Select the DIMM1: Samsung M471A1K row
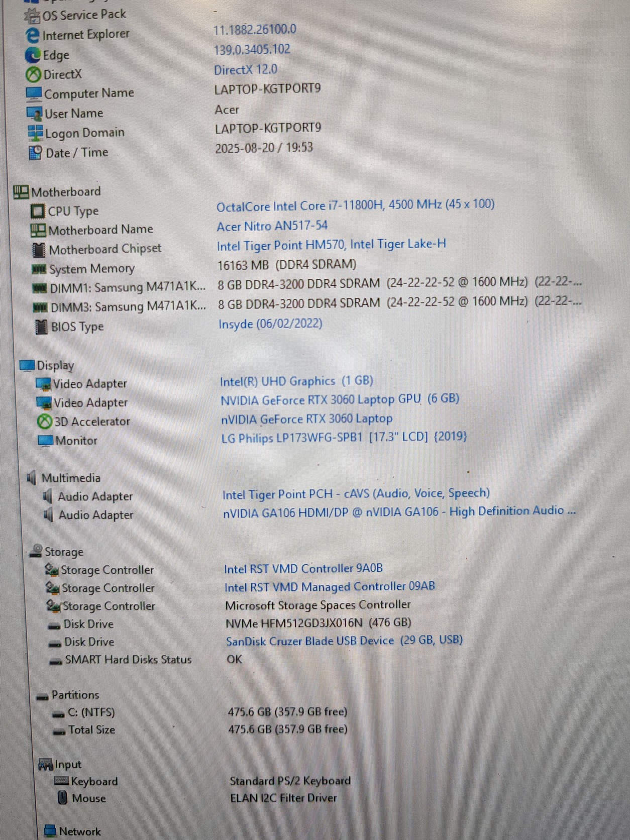 point(307,285)
